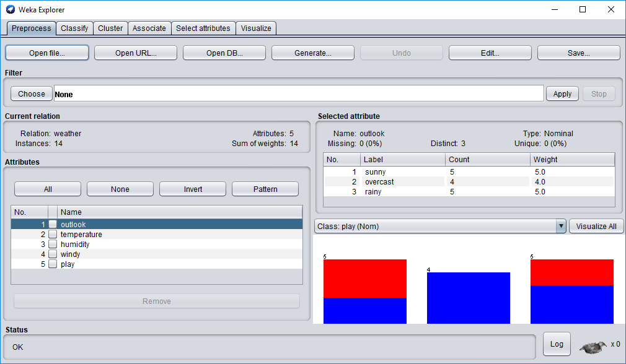
Task: Click the Weka bird icon in status bar
Action: pos(593,346)
